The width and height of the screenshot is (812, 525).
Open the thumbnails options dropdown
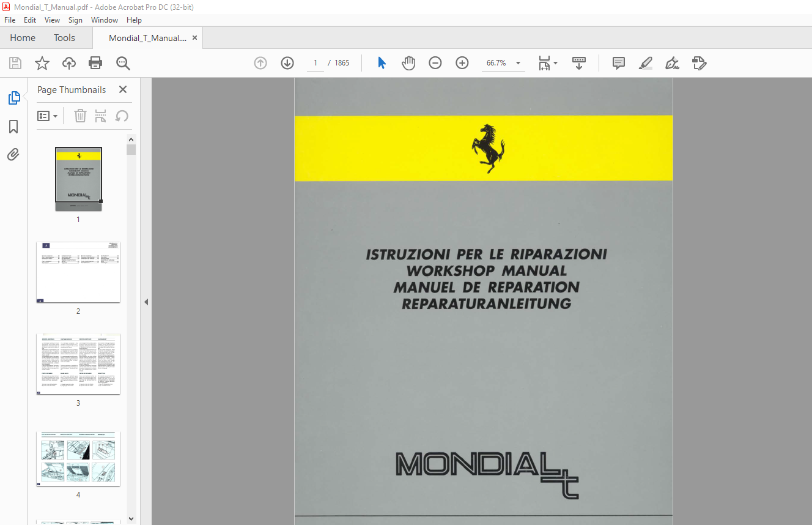(x=48, y=116)
